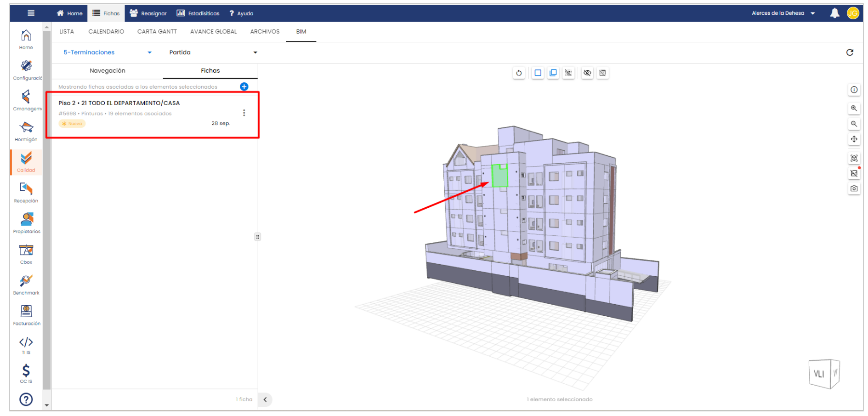
Task: Open the 5-Terminaciones dropdown
Action: tap(108, 52)
